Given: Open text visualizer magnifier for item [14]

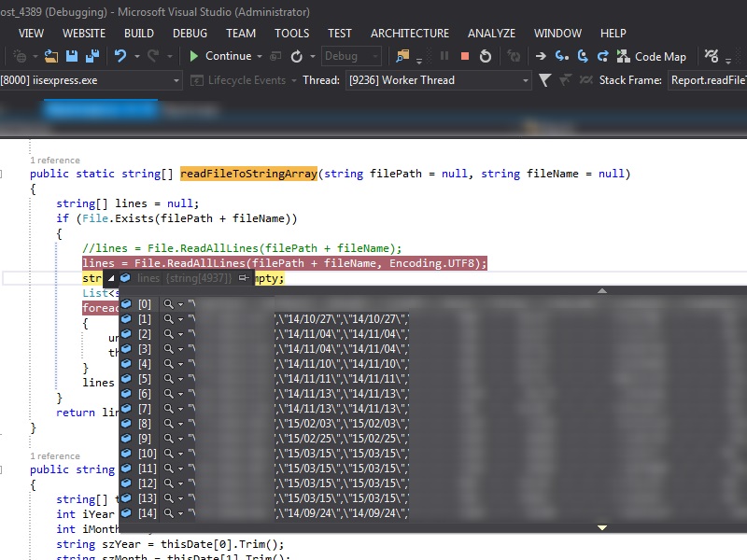Looking at the screenshot, I should (x=168, y=513).
